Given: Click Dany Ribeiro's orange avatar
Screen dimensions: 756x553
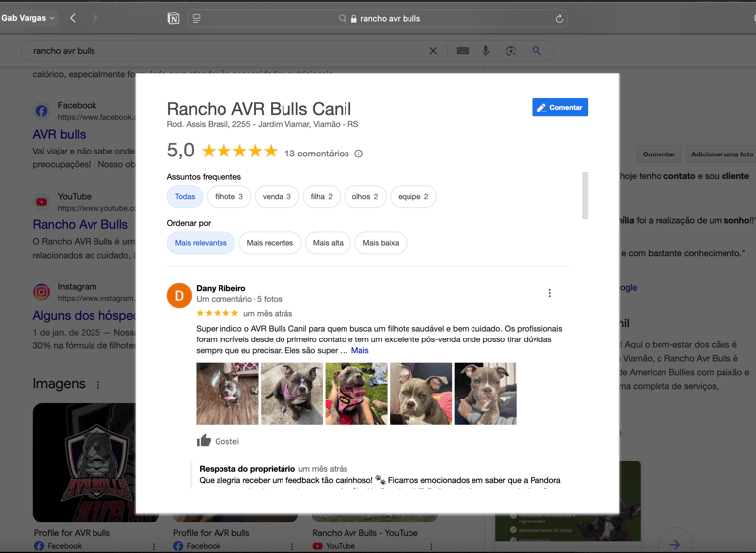Looking at the screenshot, I should (179, 295).
